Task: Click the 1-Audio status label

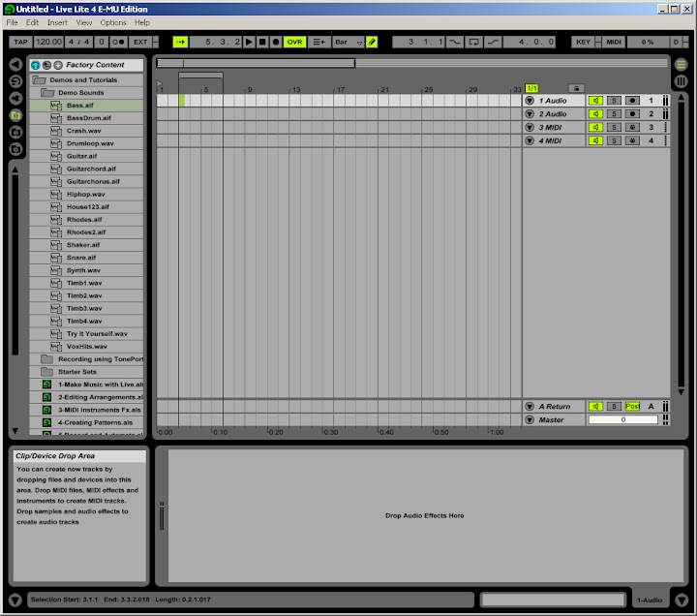Action: (649, 600)
